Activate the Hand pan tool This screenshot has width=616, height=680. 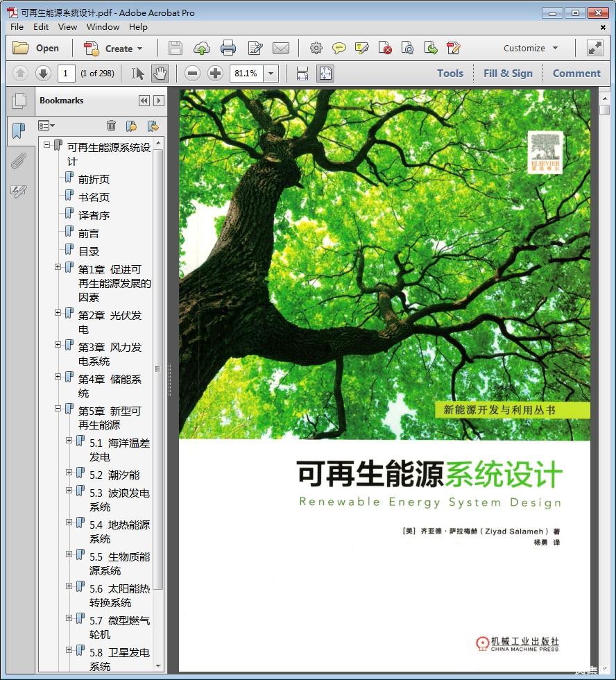pos(160,74)
